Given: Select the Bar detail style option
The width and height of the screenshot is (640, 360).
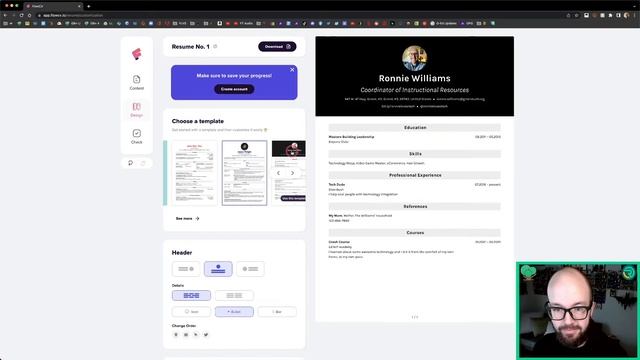Looking at the screenshot, I should 277,312.
